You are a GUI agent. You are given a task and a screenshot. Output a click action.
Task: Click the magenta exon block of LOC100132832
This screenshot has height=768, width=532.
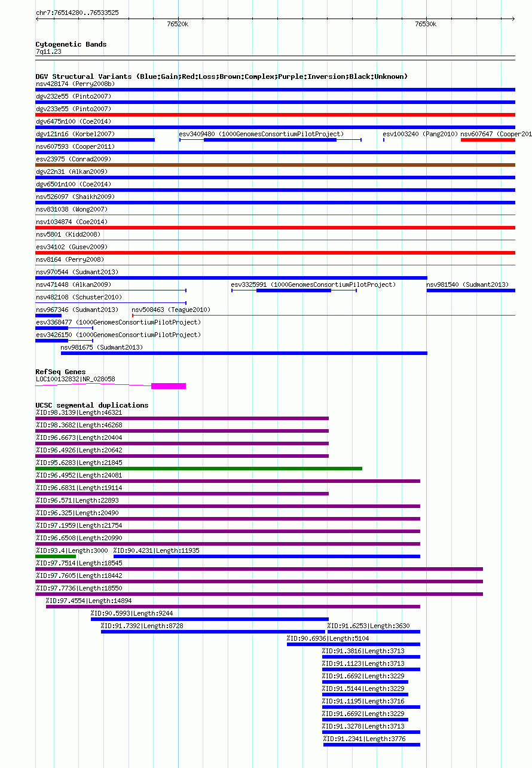coord(169,386)
